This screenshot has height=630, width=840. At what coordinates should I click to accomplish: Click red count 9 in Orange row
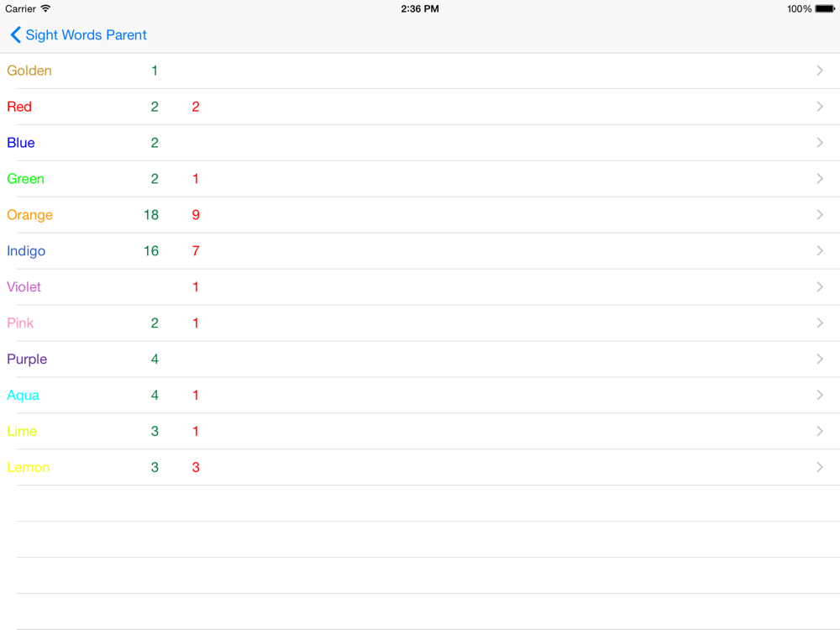tap(196, 215)
